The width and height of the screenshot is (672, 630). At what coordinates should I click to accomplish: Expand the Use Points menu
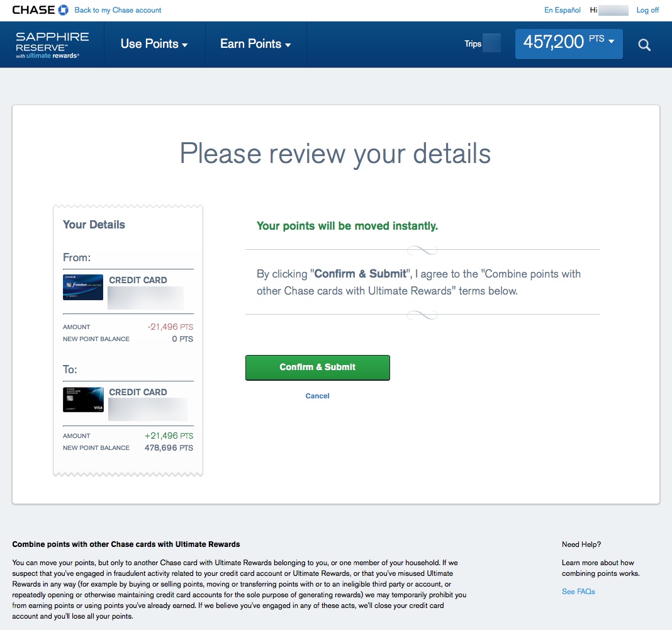[x=154, y=43]
